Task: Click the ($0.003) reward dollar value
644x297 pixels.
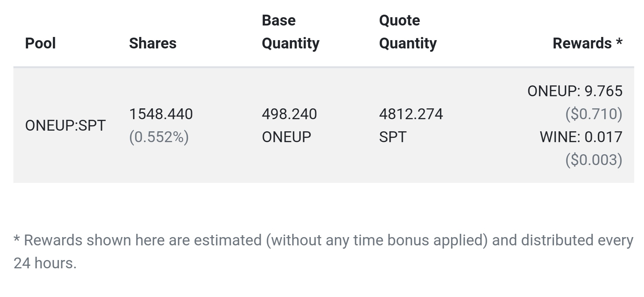Action: point(594,160)
